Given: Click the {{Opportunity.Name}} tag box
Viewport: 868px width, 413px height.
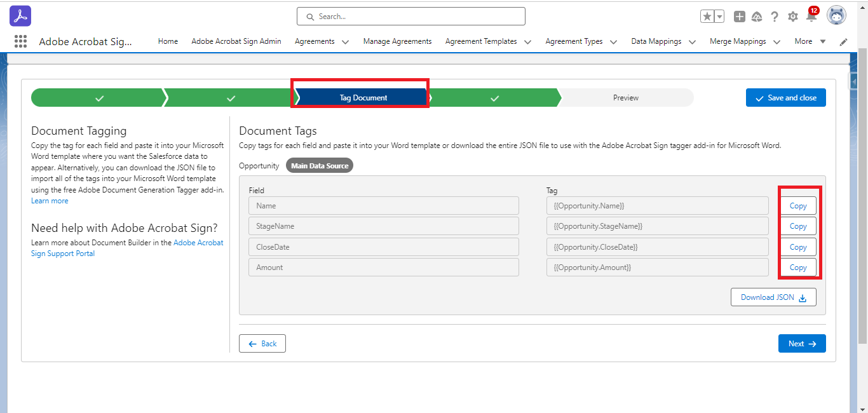Looking at the screenshot, I should 658,206.
